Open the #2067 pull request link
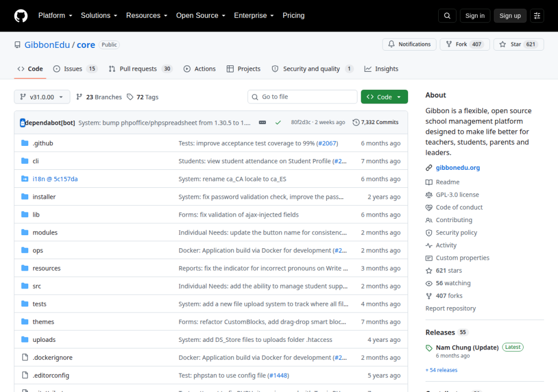The image size is (558, 392). [327, 143]
